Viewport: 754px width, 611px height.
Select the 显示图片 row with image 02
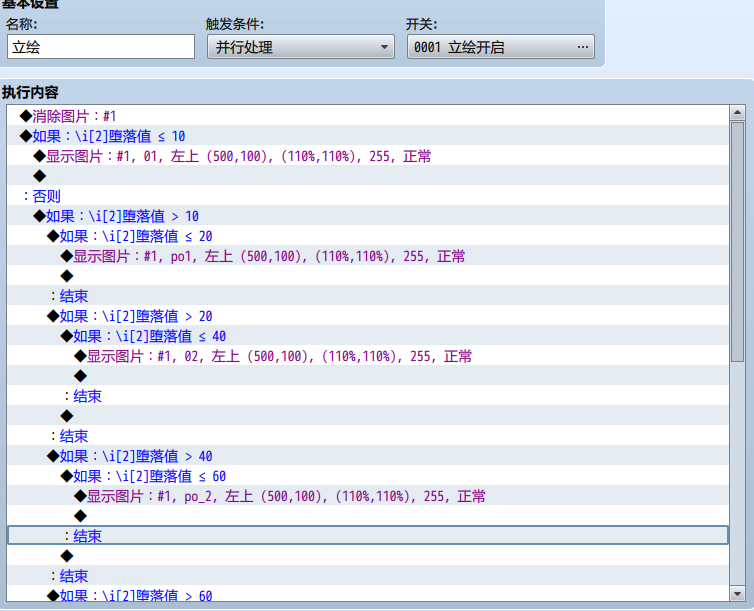click(368, 356)
